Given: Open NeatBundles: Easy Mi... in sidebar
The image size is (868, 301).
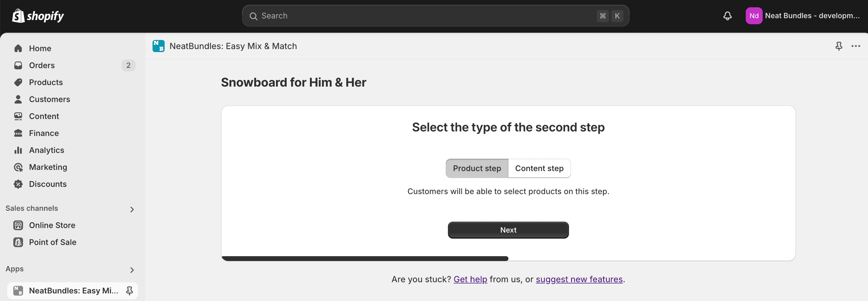Looking at the screenshot, I should coord(72,290).
